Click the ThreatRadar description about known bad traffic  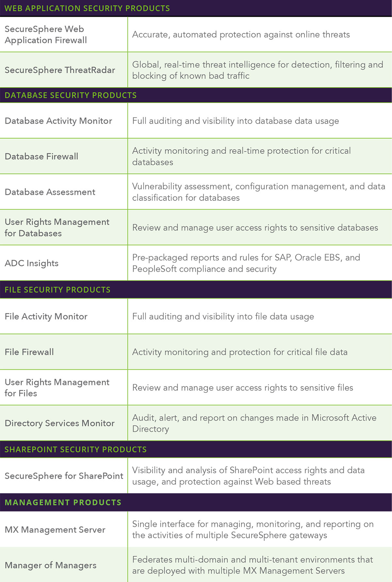[257, 70]
